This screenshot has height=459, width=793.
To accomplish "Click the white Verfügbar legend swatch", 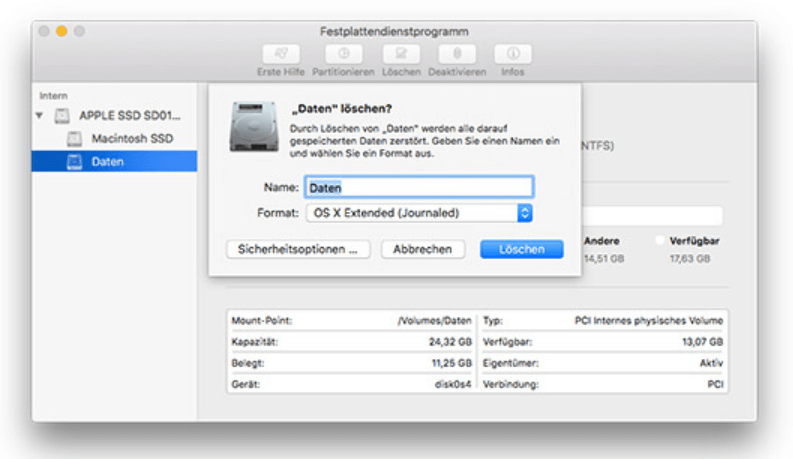I will click(x=659, y=241).
